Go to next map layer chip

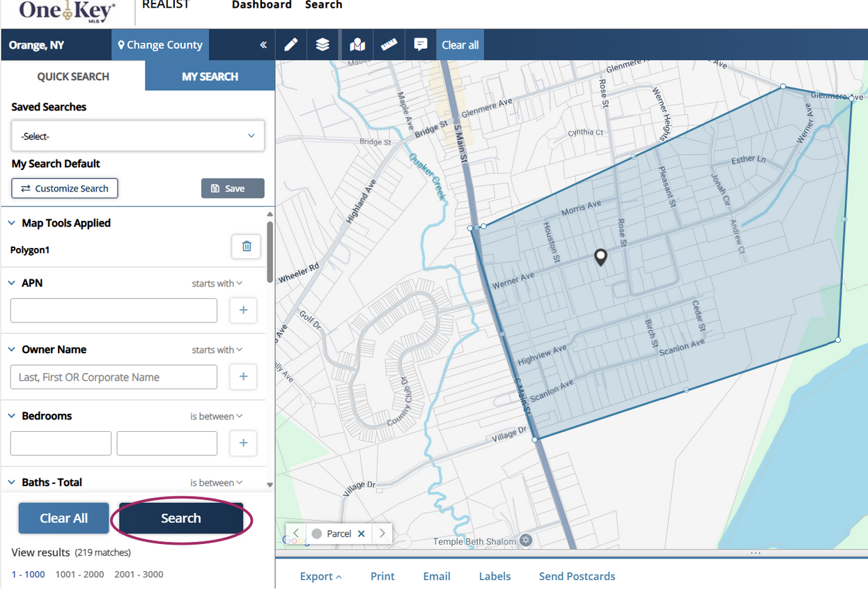pyautogui.click(x=382, y=533)
